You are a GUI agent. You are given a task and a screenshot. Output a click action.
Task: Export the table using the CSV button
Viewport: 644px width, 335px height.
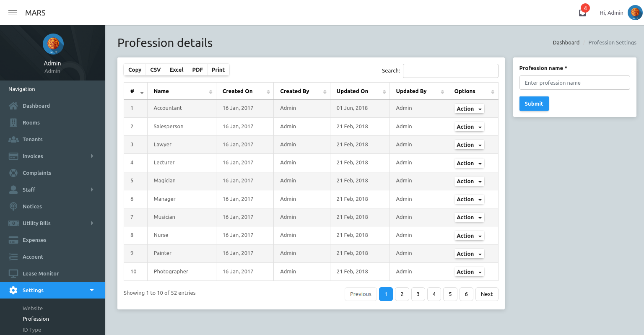click(x=155, y=70)
